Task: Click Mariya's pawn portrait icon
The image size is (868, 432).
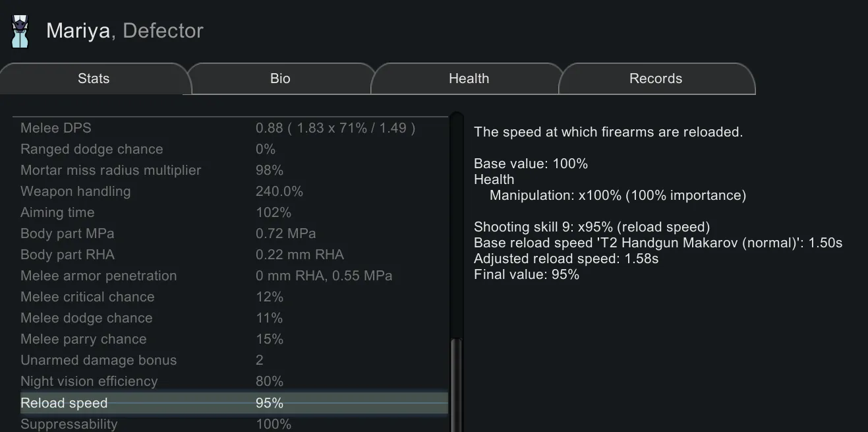Action: 20,32
